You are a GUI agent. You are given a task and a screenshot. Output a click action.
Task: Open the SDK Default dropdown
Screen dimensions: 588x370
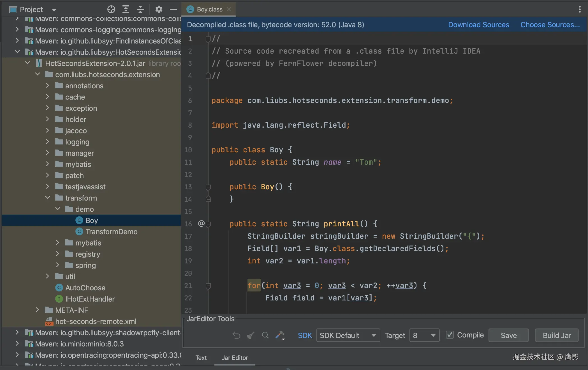tap(348, 335)
